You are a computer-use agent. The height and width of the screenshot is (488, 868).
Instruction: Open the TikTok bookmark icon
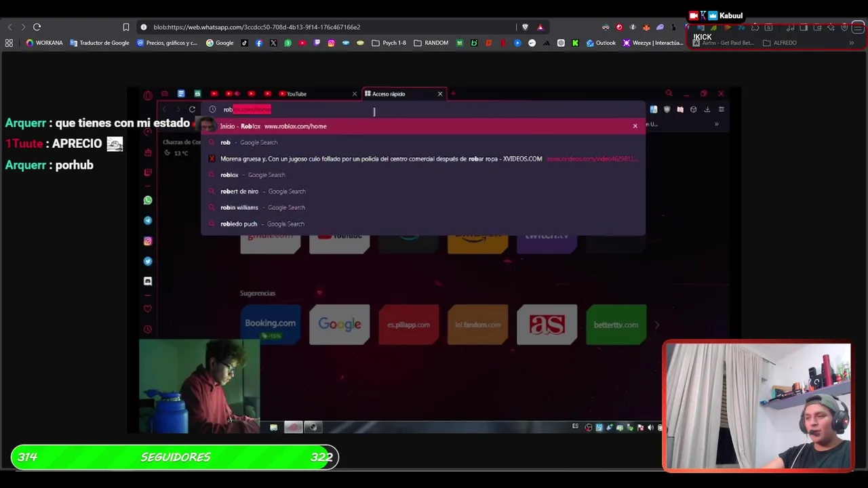click(245, 43)
